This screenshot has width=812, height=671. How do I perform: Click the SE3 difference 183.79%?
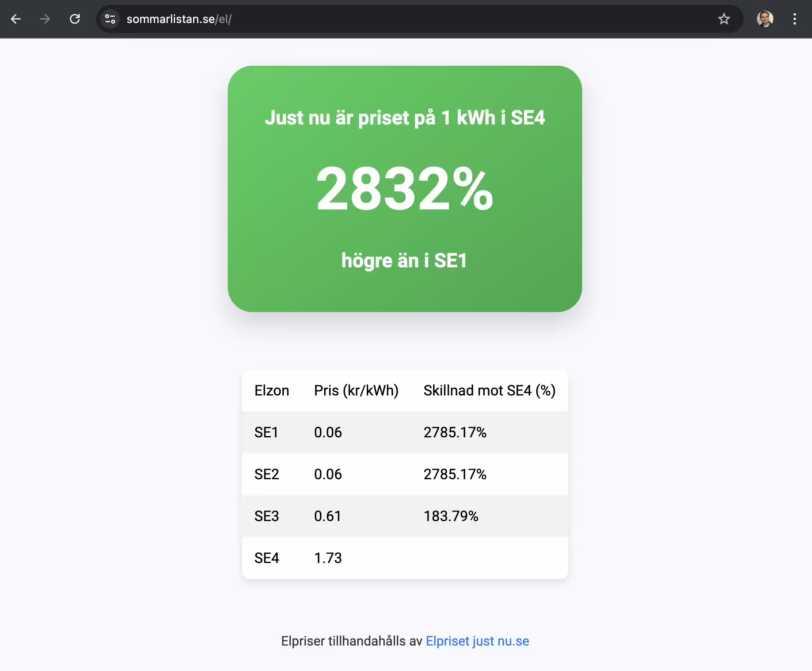[451, 516]
